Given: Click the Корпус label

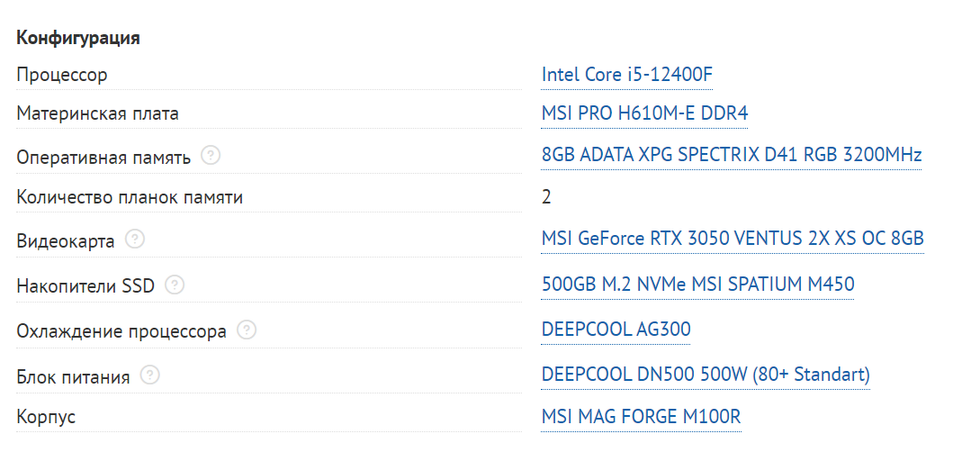Looking at the screenshot, I should (x=46, y=418).
